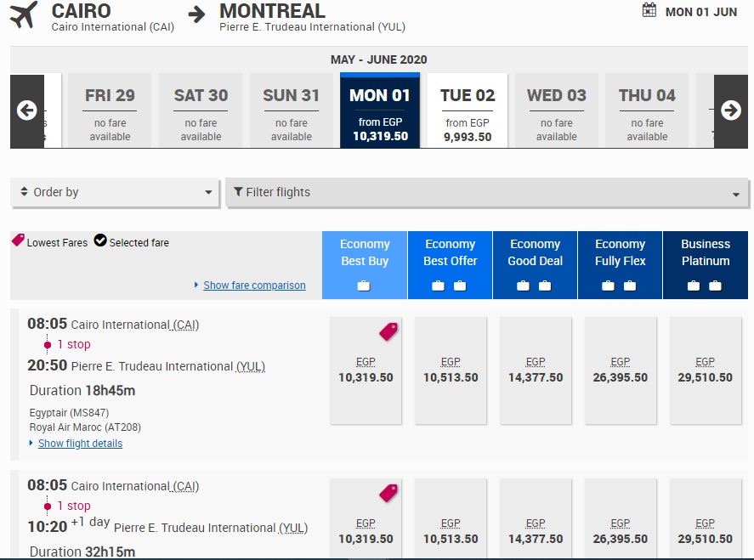The image size is (754, 560).
Task: Expand Show flight details for first flight
Action: click(x=80, y=444)
